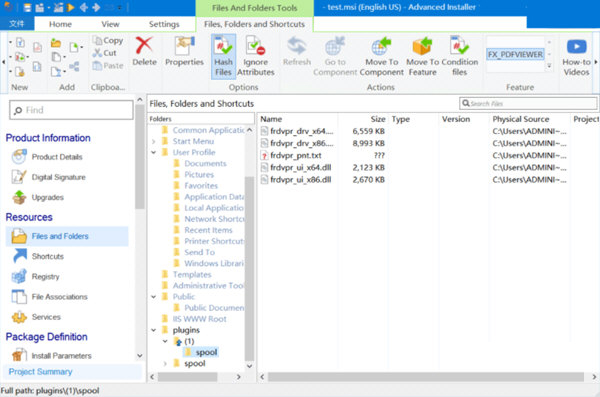This screenshot has height=397, width=600.
Task: Select the highlighted spool folder under (1)
Action: coord(206,352)
